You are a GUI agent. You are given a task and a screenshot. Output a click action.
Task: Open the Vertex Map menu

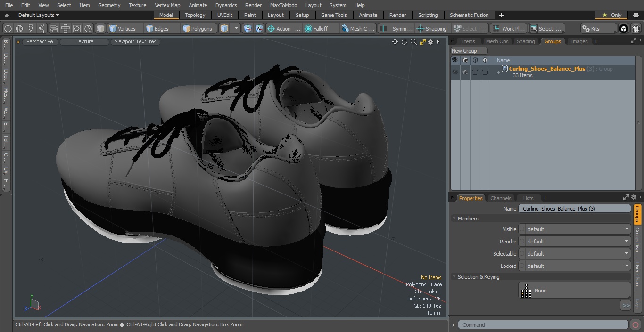tap(167, 5)
